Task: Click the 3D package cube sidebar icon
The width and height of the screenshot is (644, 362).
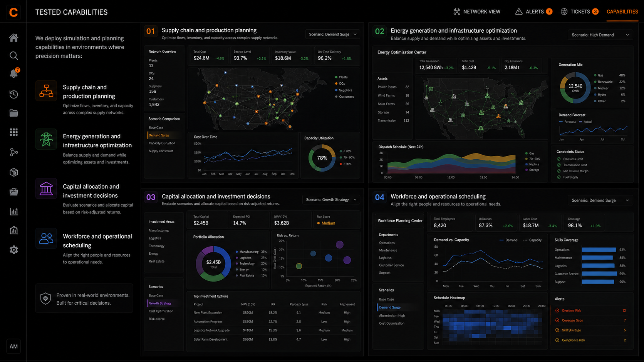Action: click(13, 172)
